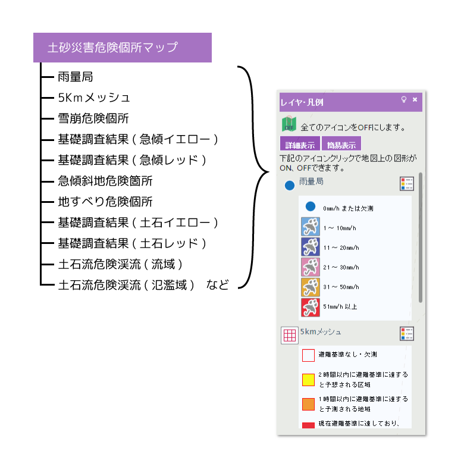This screenshot has width=464, height=476.
Task: Click the 31～50mm/h orange umbrella icon
Action: click(311, 287)
